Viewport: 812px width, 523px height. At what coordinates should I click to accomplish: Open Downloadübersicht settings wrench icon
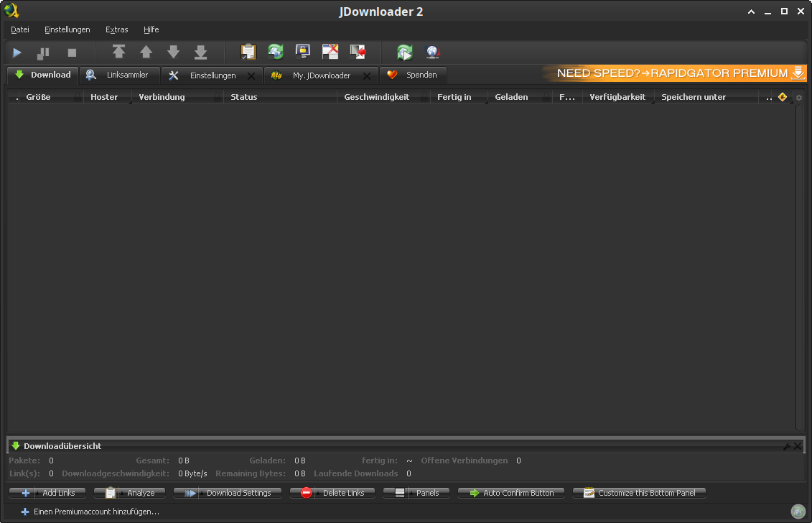click(x=787, y=446)
